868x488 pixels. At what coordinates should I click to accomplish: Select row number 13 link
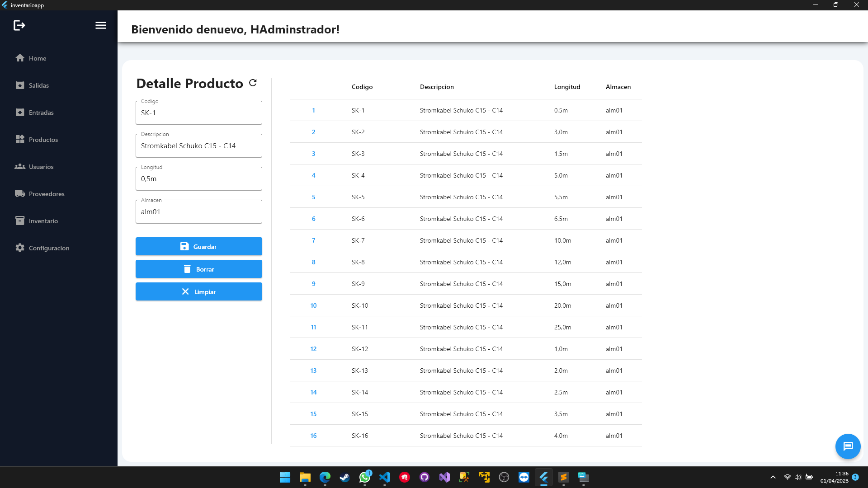coord(313,371)
